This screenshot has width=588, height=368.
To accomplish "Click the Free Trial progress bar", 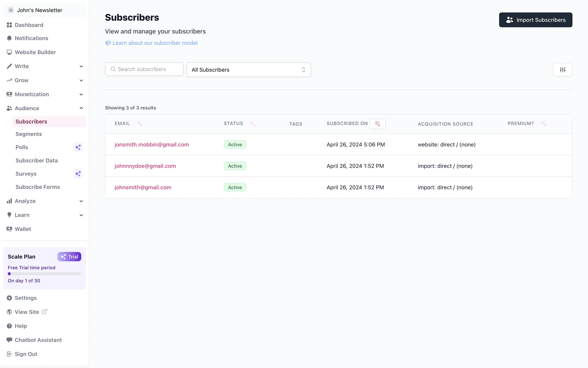I will click(44, 274).
